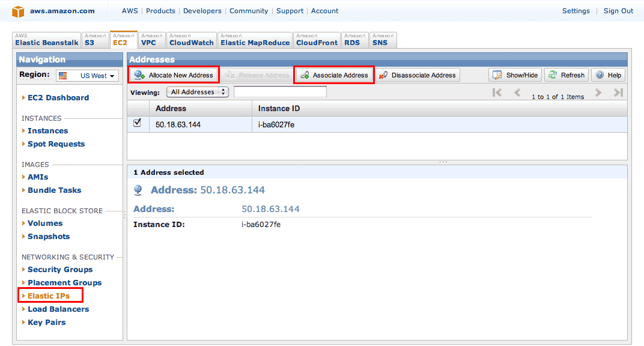The height and width of the screenshot is (346, 644).
Task: Click the Help button
Action: (609, 75)
